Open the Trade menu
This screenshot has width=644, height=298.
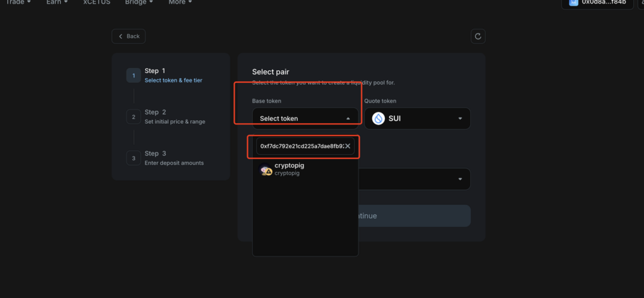(18, 2)
